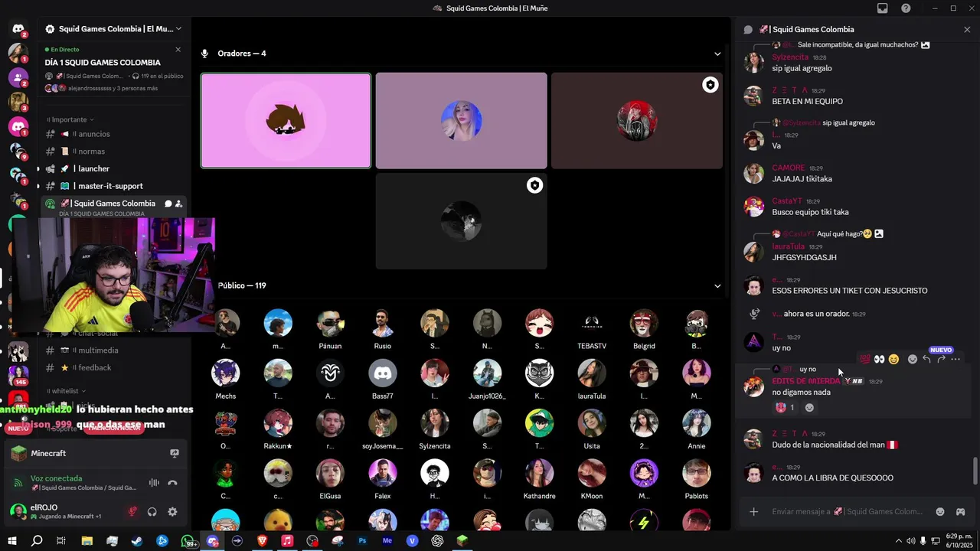The height and width of the screenshot is (551, 980).
Task: Click the plus attachment button in chat
Action: click(x=753, y=511)
